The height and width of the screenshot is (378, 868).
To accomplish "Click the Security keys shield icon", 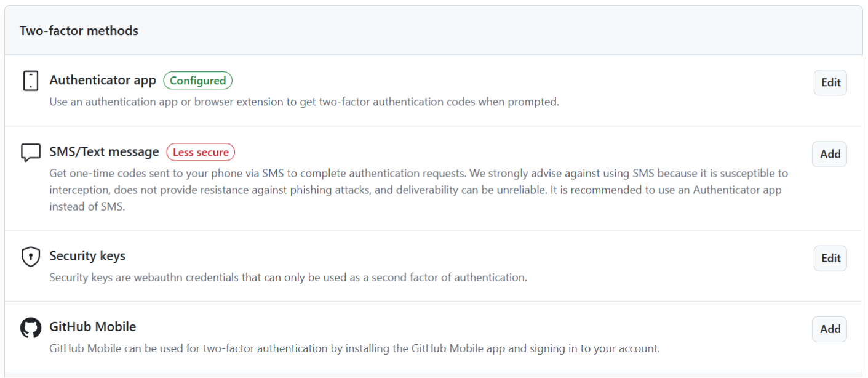I will click(x=31, y=256).
